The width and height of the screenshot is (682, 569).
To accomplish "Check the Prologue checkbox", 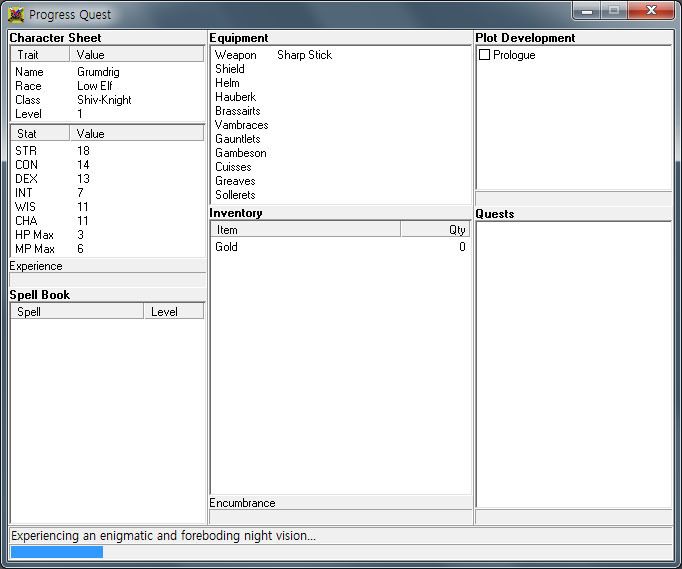I will pyautogui.click(x=484, y=55).
